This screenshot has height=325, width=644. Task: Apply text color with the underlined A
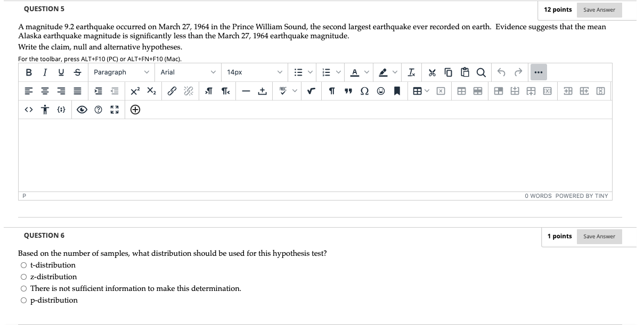355,72
